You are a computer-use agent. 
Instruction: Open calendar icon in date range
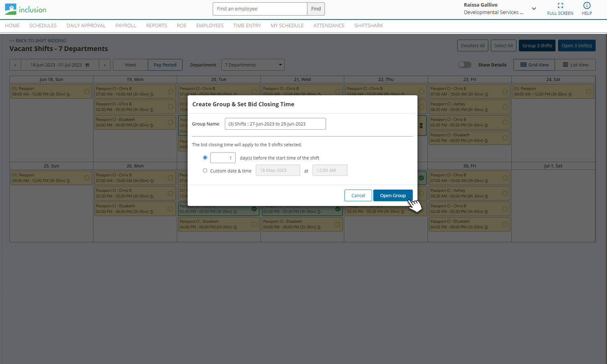coord(87,65)
